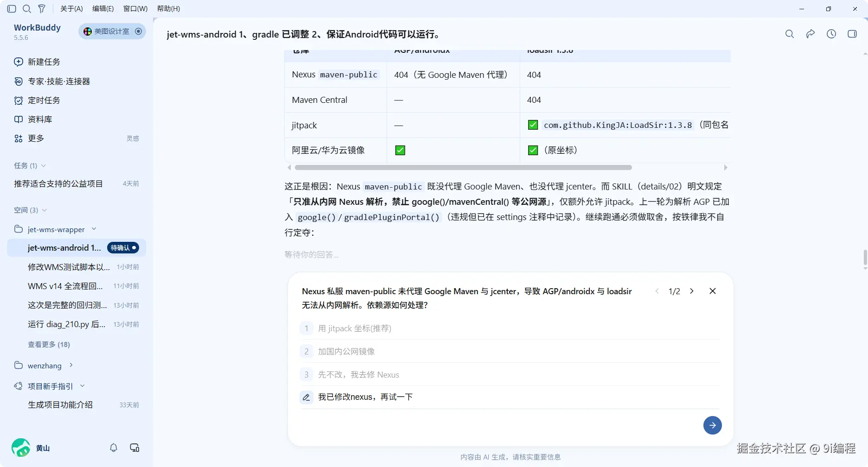The width and height of the screenshot is (868, 467).
Task: Click the green check beside (原坐标)
Action: [533, 150]
